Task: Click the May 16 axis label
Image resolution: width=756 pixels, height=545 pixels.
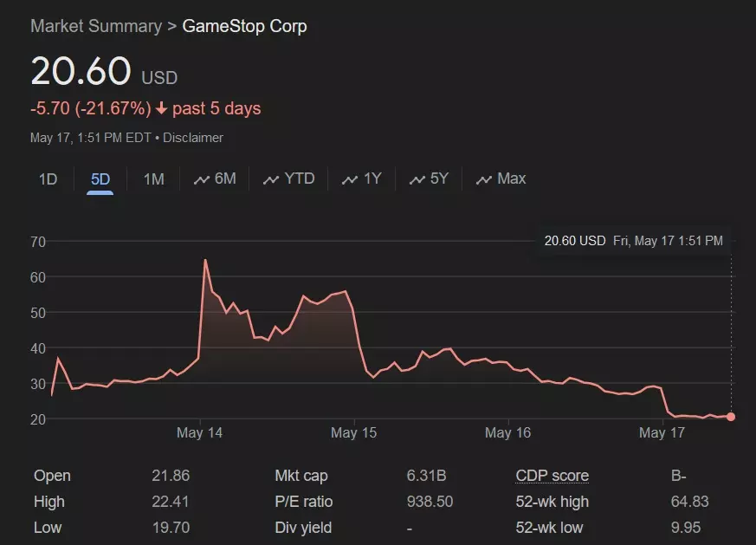Action: click(x=507, y=432)
